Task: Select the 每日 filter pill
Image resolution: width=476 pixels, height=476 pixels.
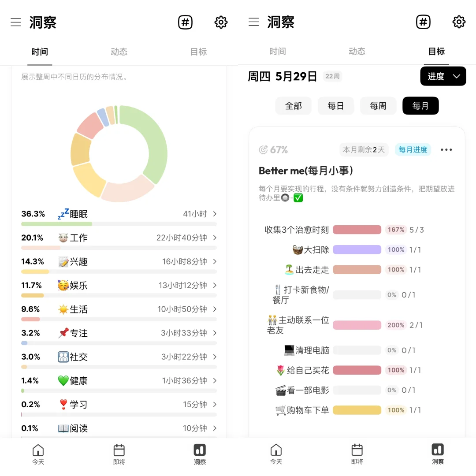Action: [336, 106]
